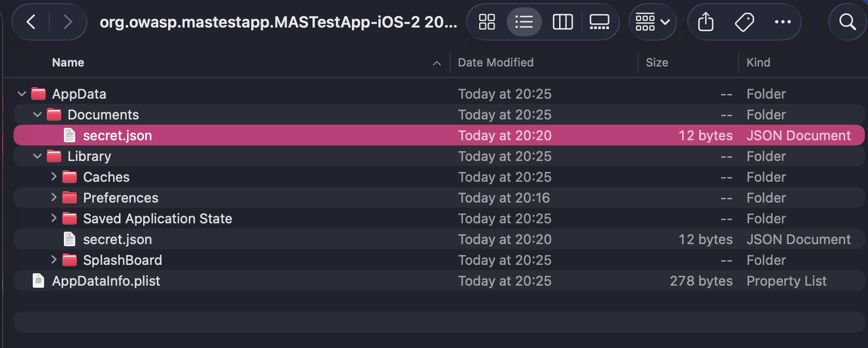This screenshot has height=348, width=868.
Task: Collapse the Documents folder
Action: coord(37,115)
